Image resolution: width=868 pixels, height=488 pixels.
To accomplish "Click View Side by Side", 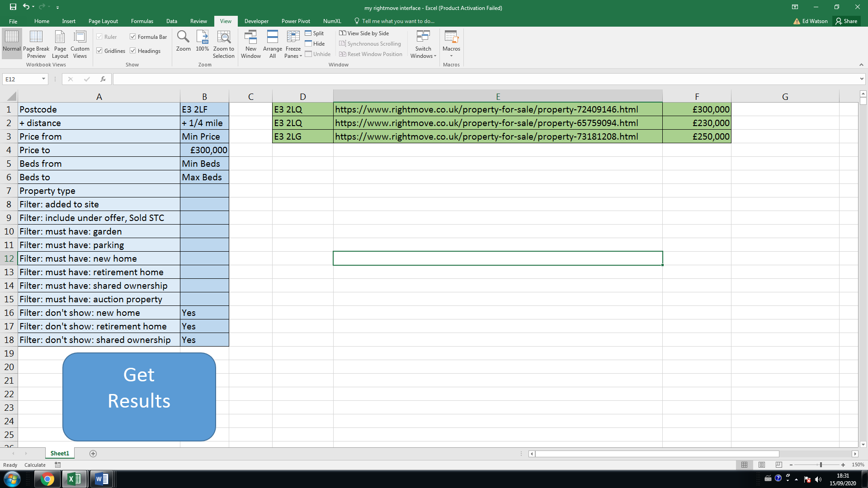I will 364,33.
